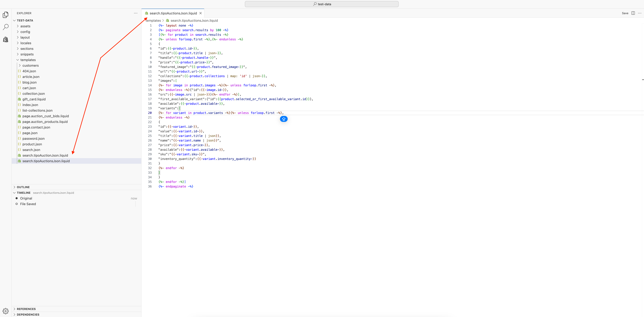Open the Search view icon
This screenshot has width=644, height=317.
5,27
